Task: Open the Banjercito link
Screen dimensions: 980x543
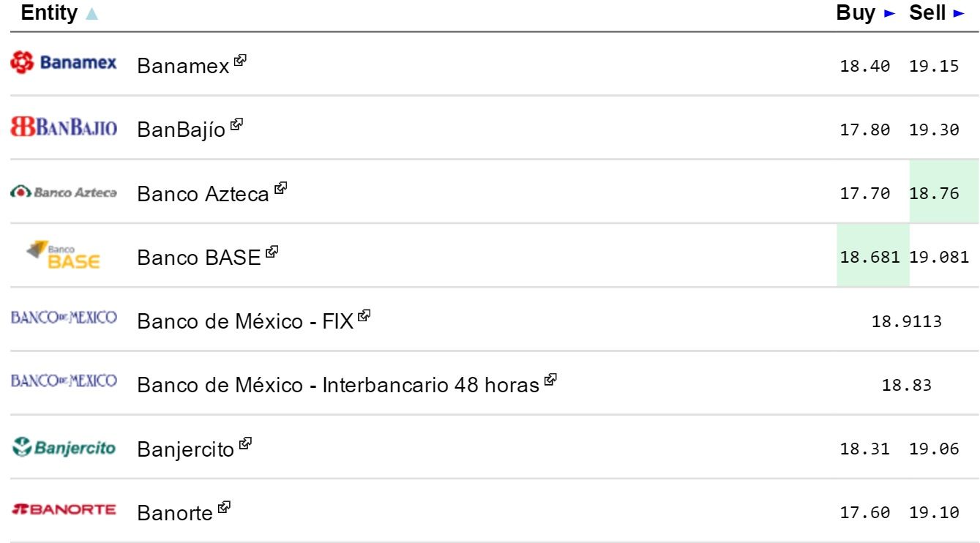Action: pos(185,449)
